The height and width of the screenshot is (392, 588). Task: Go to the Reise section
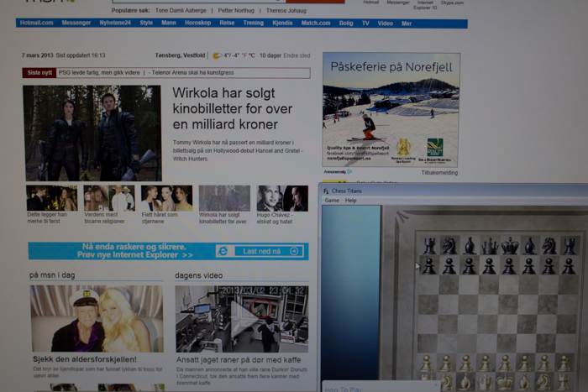coord(227,23)
